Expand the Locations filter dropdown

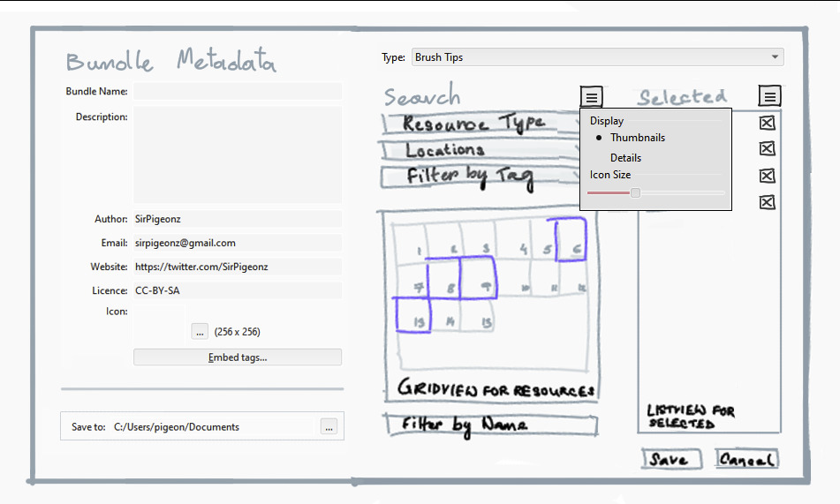point(481,150)
